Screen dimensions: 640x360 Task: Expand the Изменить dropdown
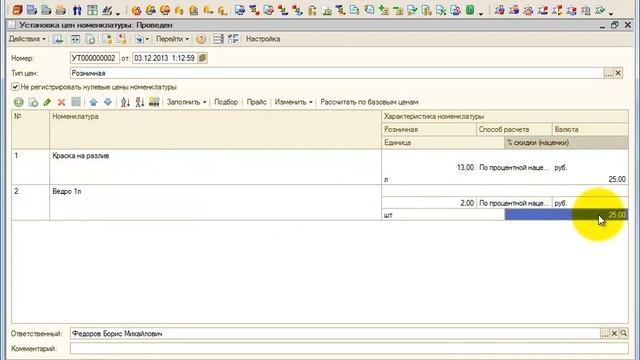click(x=293, y=102)
